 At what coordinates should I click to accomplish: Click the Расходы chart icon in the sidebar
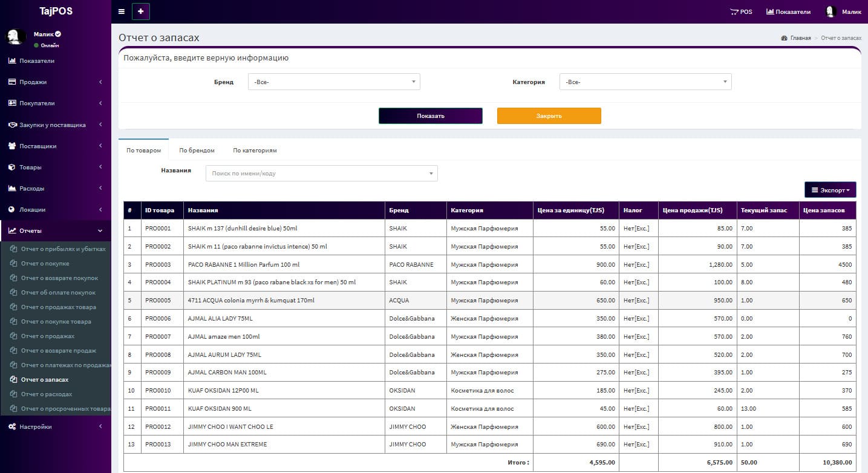click(x=12, y=188)
